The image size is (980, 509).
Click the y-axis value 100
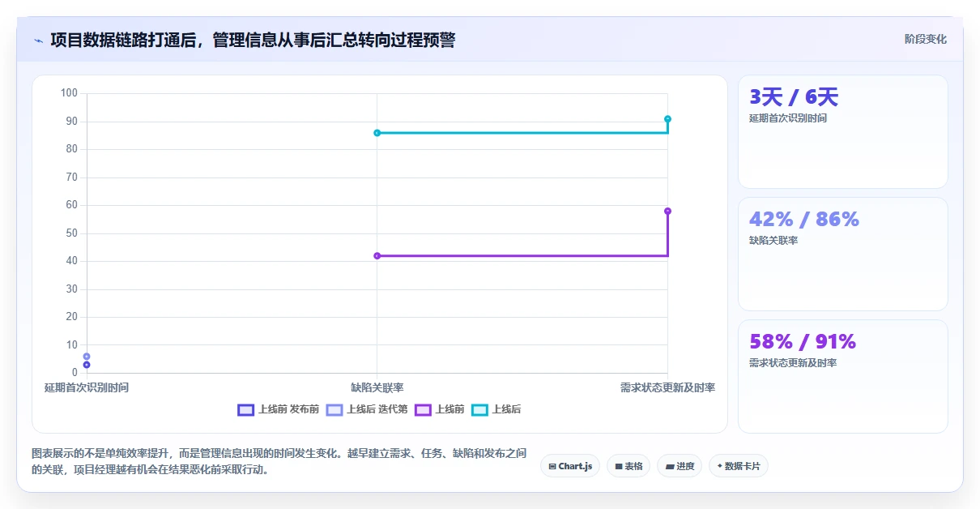[69, 93]
